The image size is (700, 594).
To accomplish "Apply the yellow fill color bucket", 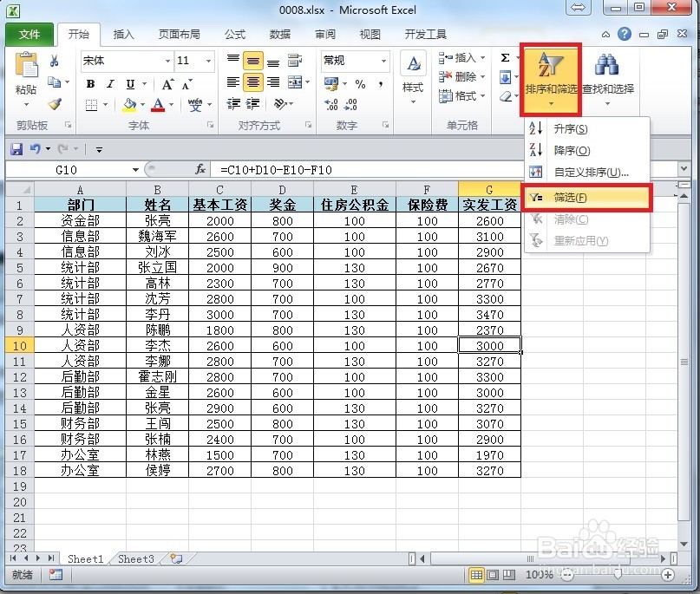I will click(129, 105).
